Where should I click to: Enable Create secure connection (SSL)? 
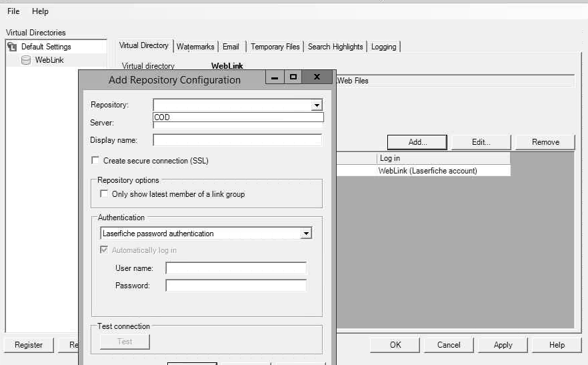point(95,161)
